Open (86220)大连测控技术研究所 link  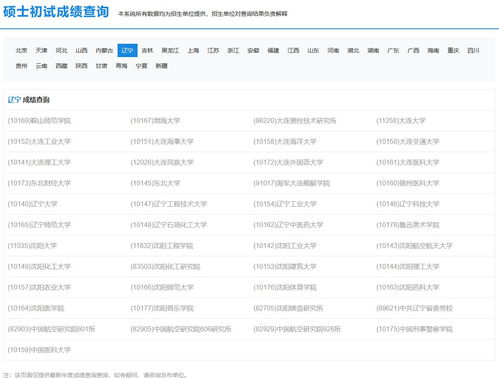click(x=295, y=121)
